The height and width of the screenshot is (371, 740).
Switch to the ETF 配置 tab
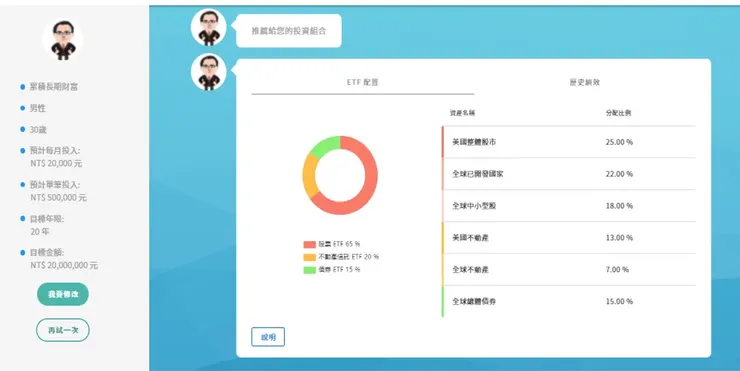click(362, 83)
